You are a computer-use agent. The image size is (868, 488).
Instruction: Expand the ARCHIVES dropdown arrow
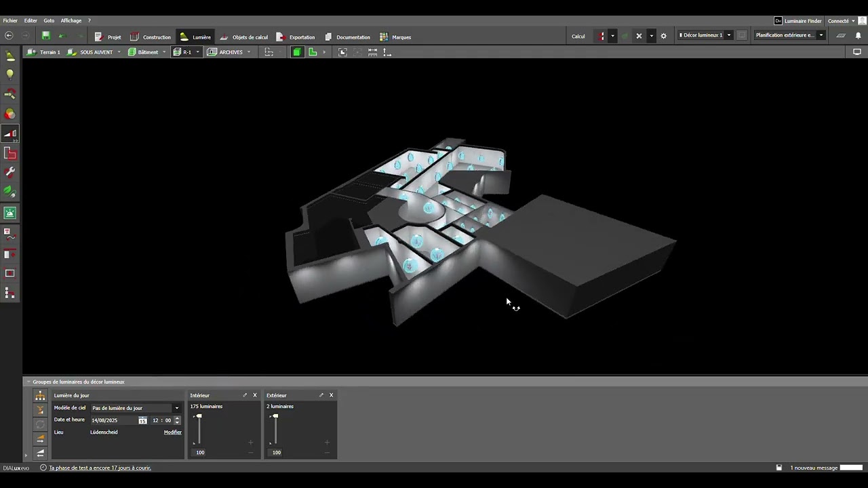coord(249,52)
